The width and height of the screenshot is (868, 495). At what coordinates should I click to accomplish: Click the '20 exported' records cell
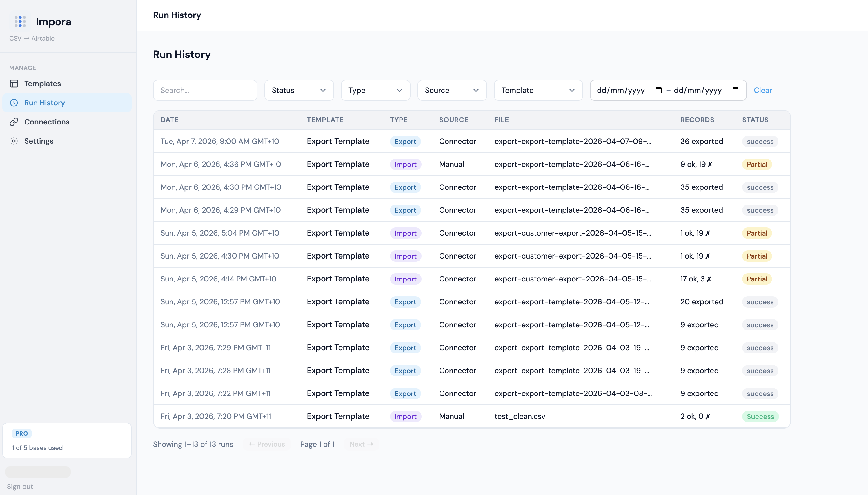702,301
